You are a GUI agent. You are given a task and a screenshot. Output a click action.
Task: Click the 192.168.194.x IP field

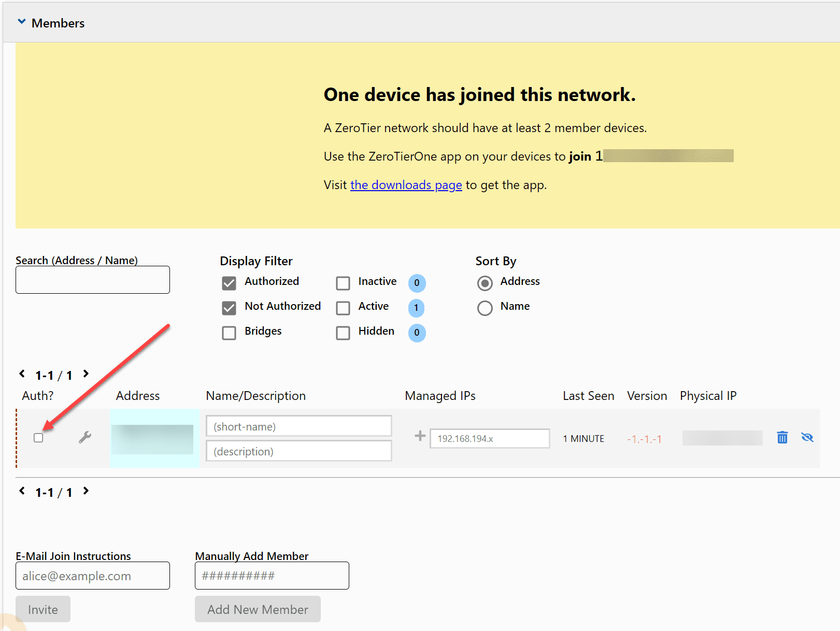[490, 438]
